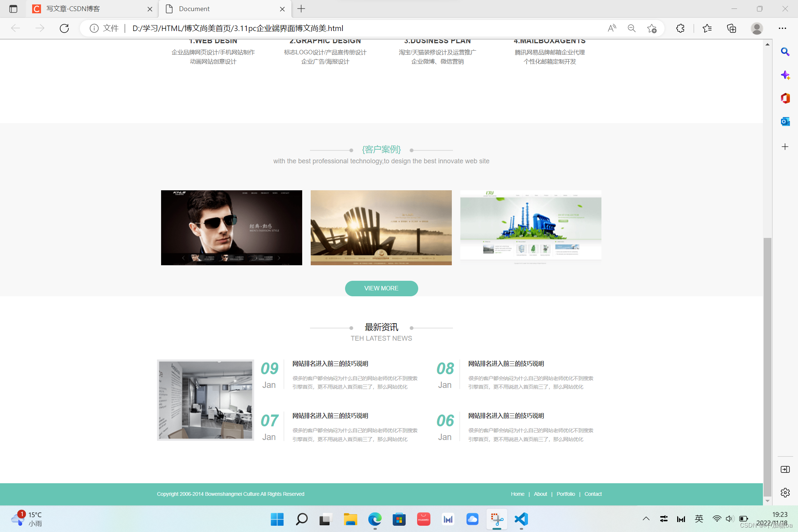Click the VIEW MORE button
The height and width of the screenshot is (532, 798).
[381, 288]
